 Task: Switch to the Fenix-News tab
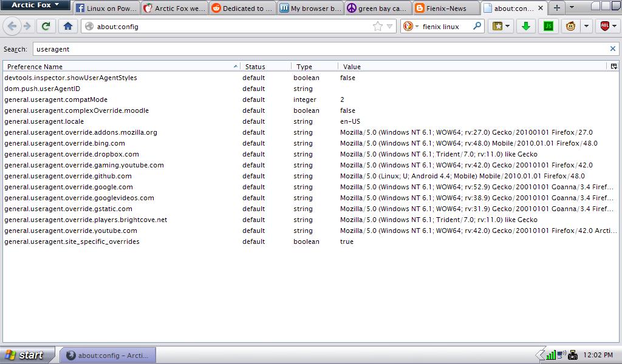click(446, 8)
